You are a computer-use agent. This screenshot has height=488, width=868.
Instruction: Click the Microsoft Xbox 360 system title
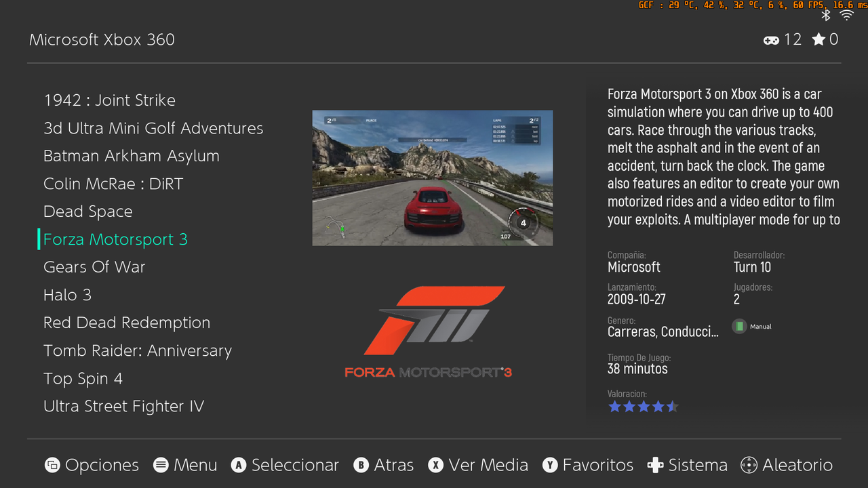[102, 40]
